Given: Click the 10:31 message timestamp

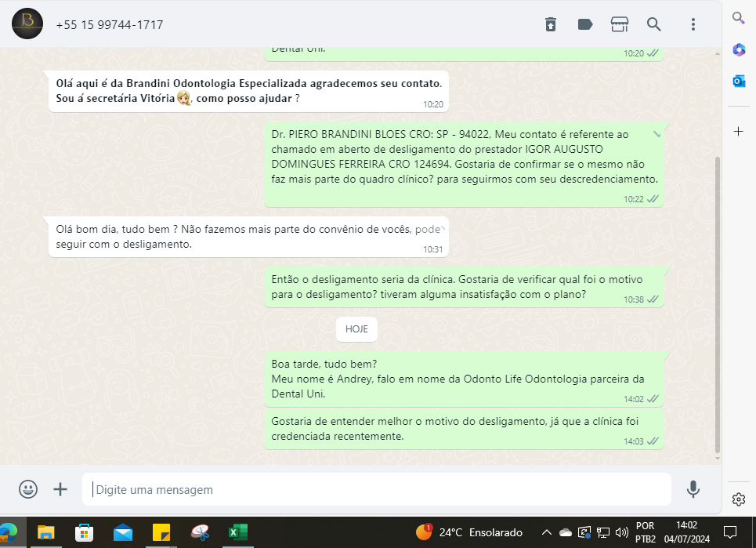Looking at the screenshot, I should (x=433, y=249).
